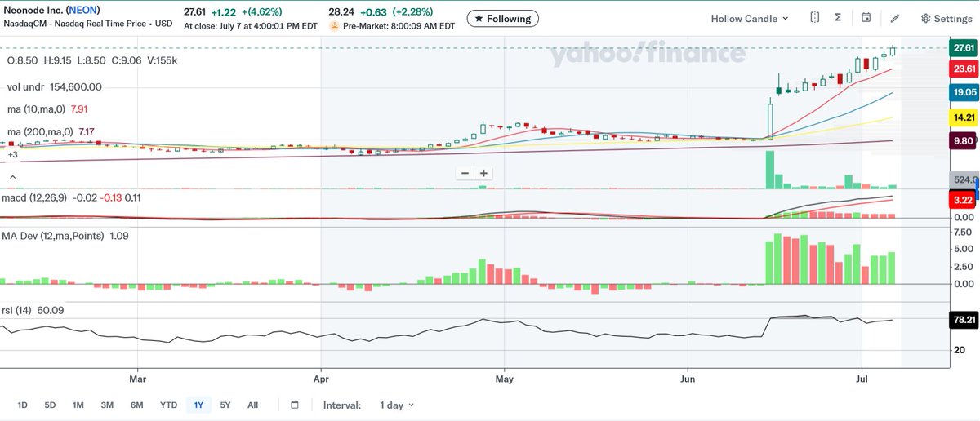Click the 27.61 current price tag

point(965,48)
